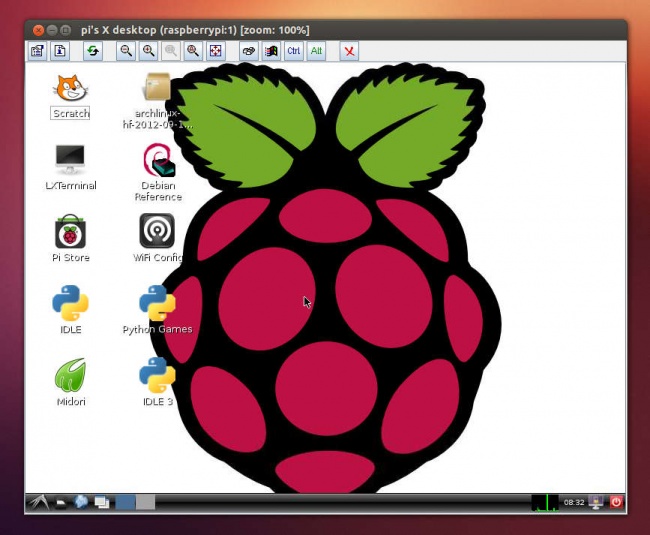Viewport: 650px width, 535px height.
Task: Toggle the Ctrl key lock
Action: 293,51
